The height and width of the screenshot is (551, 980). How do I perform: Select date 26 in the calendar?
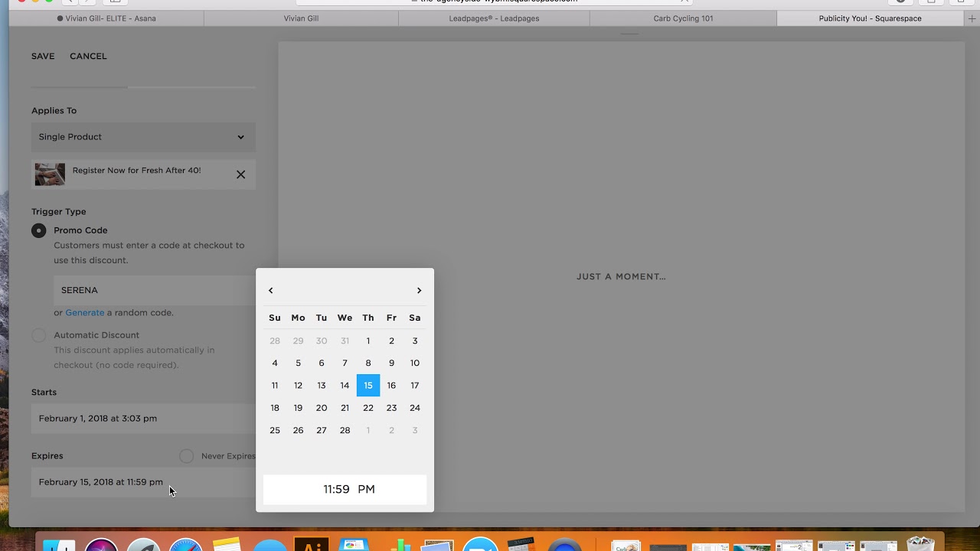298,430
